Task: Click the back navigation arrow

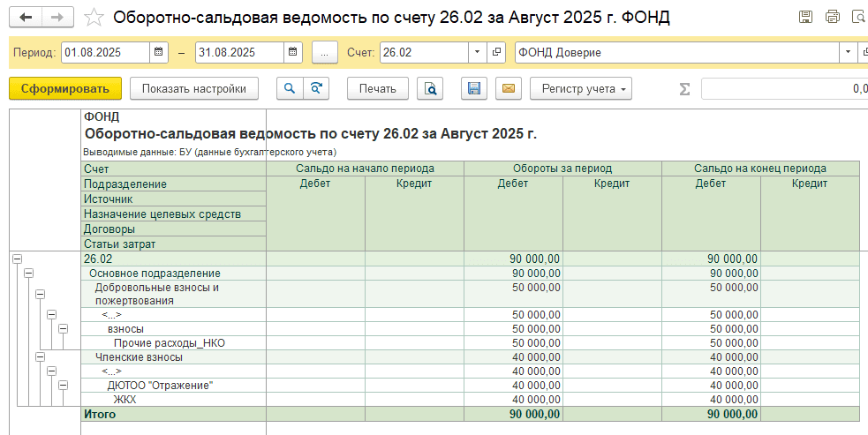Action: 26,18
